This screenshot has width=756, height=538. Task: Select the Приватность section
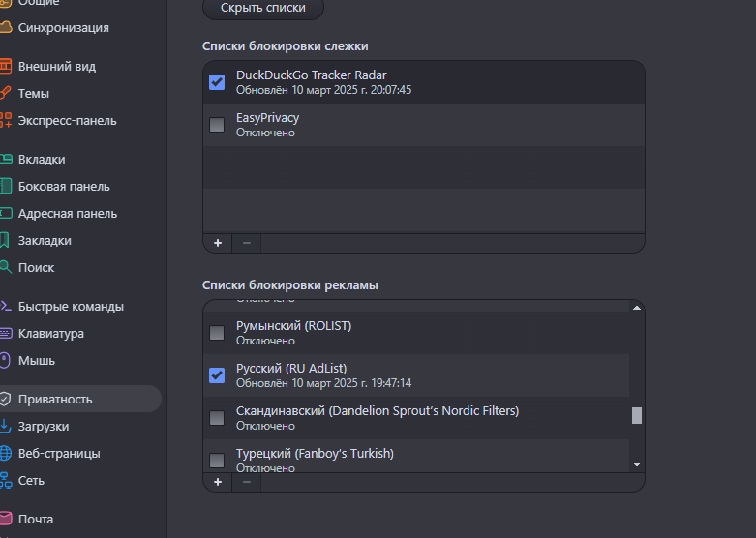(x=55, y=399)
